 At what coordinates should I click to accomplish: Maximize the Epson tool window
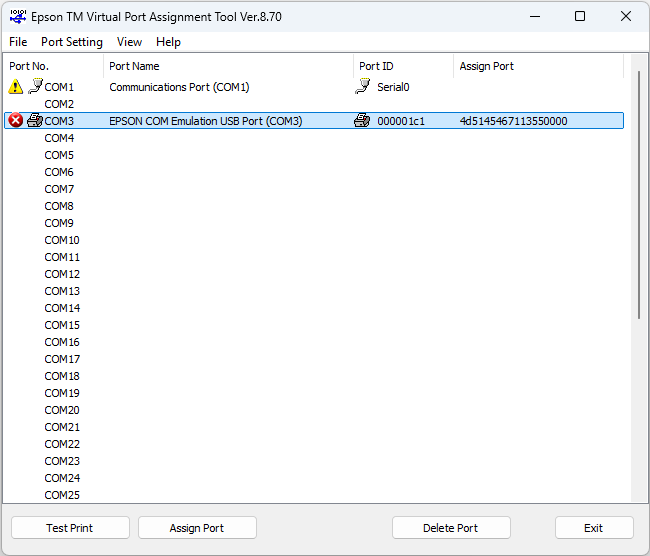(580, 17)
